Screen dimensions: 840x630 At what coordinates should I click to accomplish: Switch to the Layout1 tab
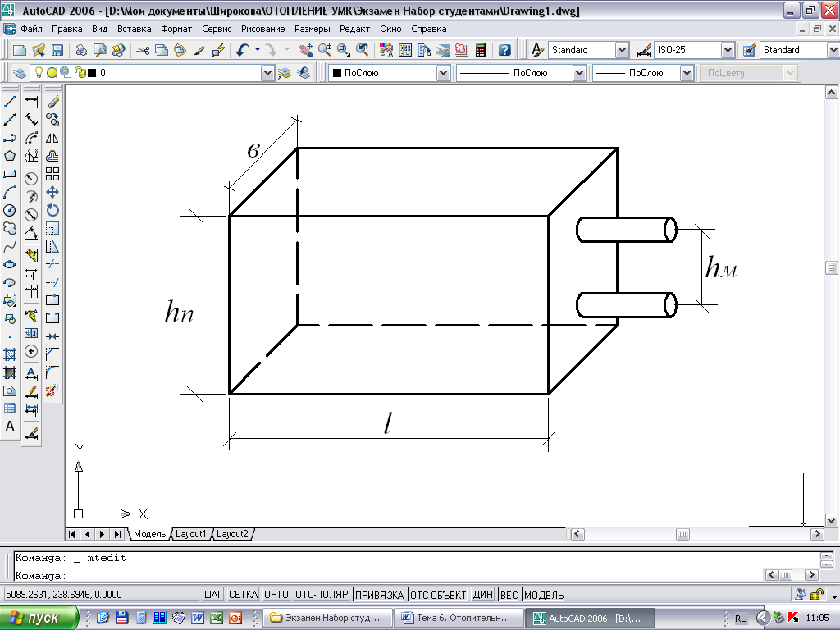tap(191, 534)
